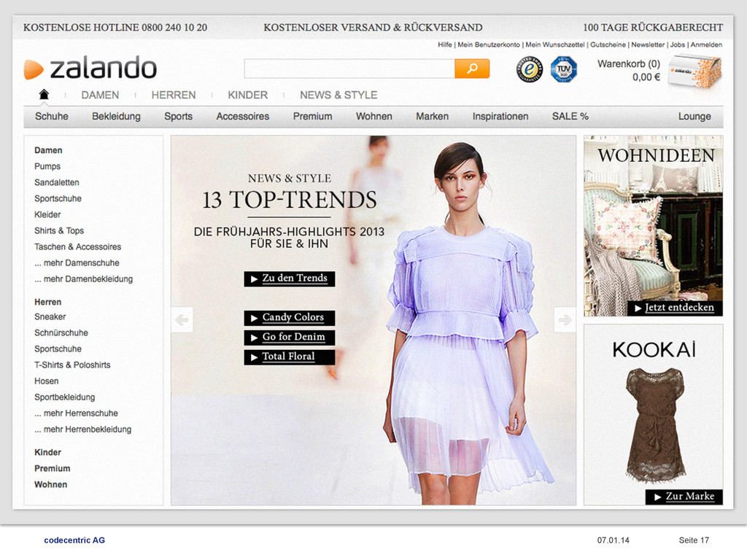Open ... mehr Damenbekleidung link

[83, 279]
